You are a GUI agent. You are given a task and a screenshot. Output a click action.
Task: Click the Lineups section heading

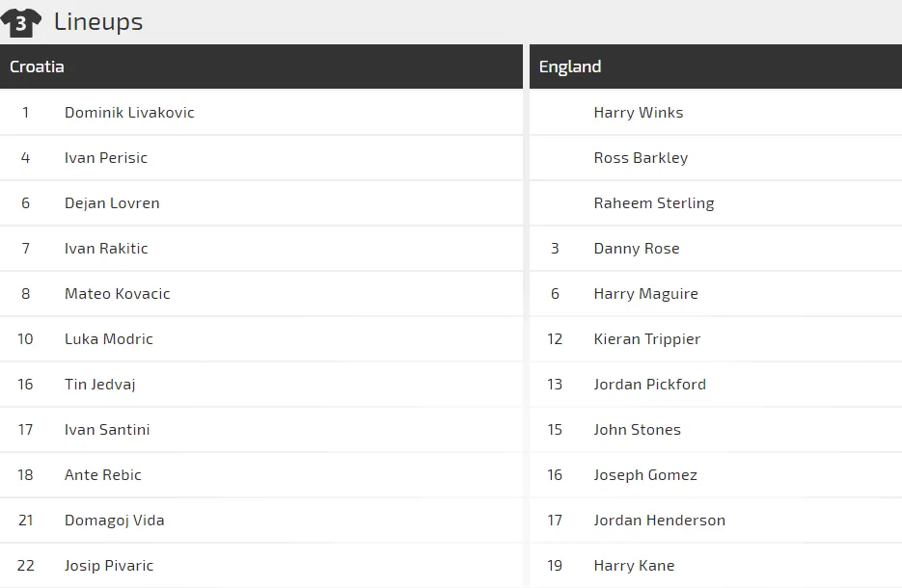coord(98,21)
